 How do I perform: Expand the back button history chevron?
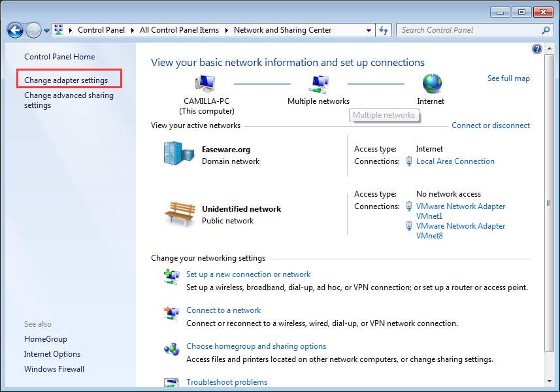[46, 29]
